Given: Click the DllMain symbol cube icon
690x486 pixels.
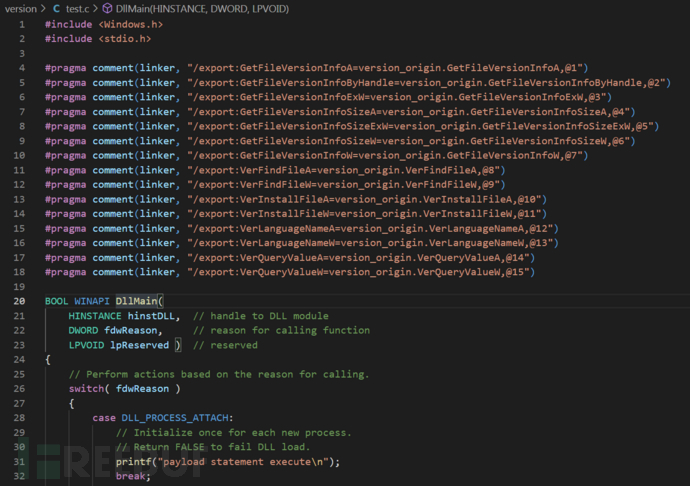Looking at the screenshot, I should coord(106,8).
